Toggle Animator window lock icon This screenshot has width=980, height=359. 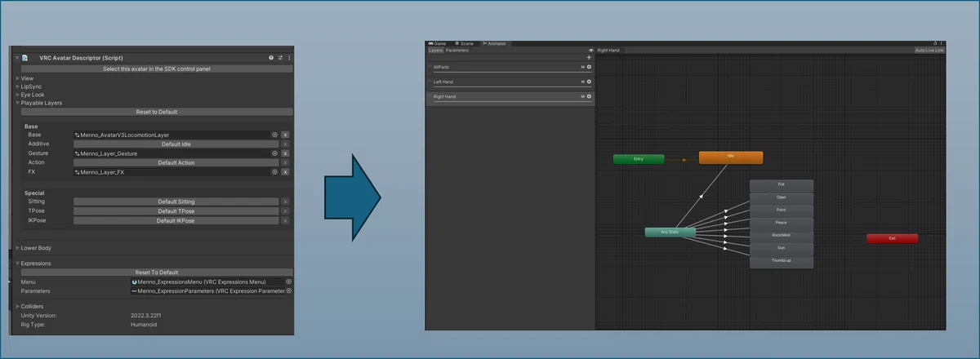[x=935, y=43]
